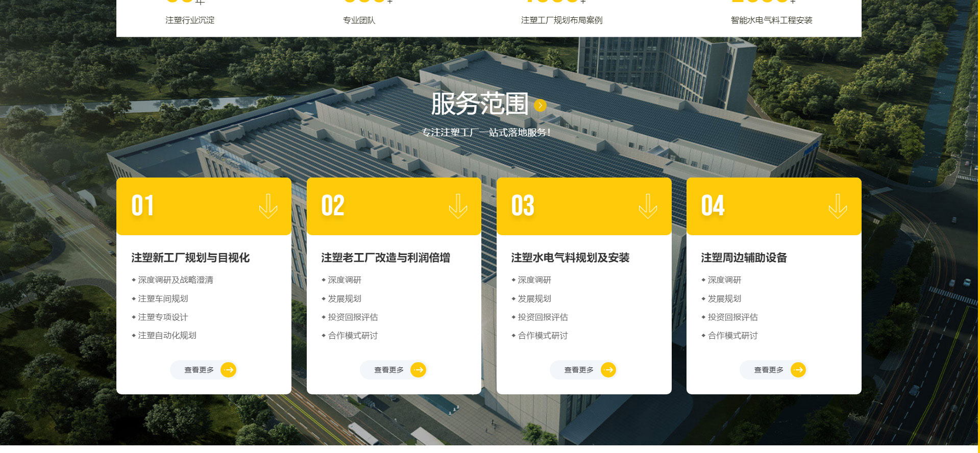The image size is (980, 453).
Task: Click yellow arrow circle under 注塑水电气料规划及安装
Action: 608,370
